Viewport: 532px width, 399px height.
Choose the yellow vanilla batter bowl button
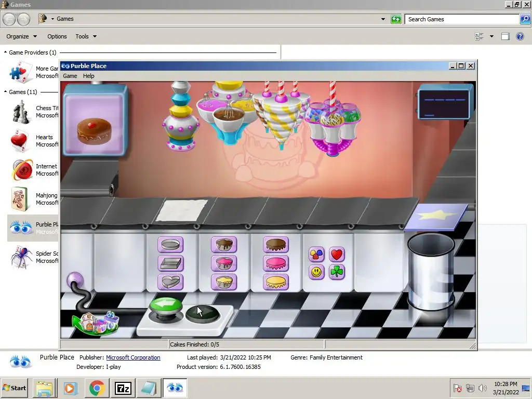[223, 282]
